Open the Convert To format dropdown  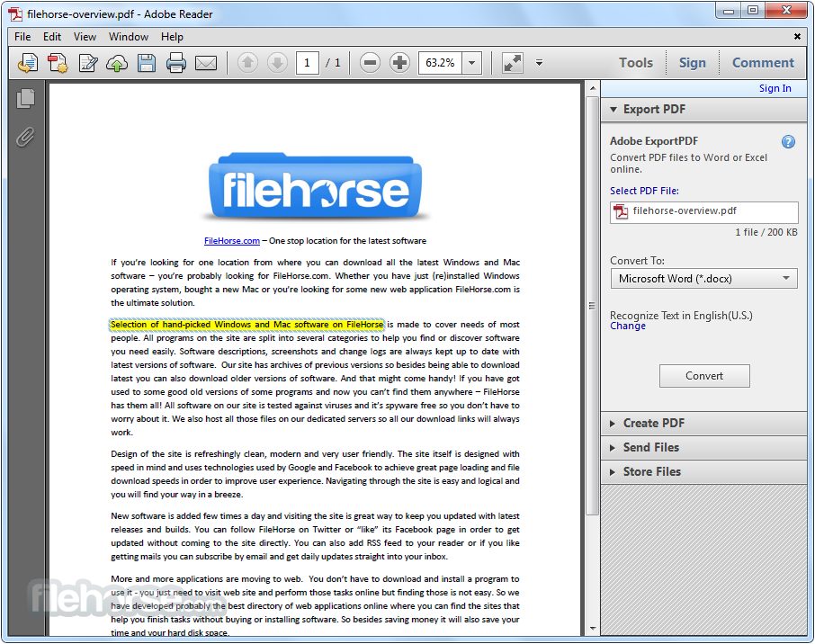pyautogui.click(x=703, y=279)
